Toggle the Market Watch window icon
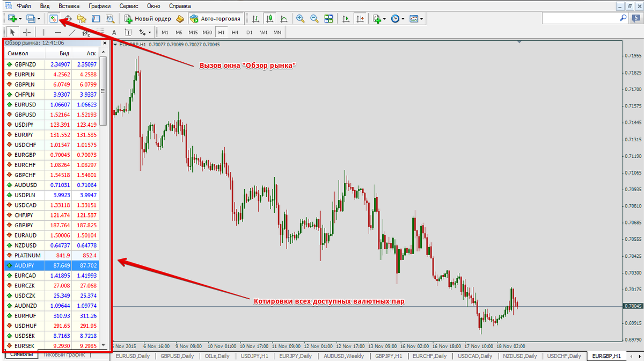Screen dimensions: 644x361 pyautogui.click(x=53, y=18)
